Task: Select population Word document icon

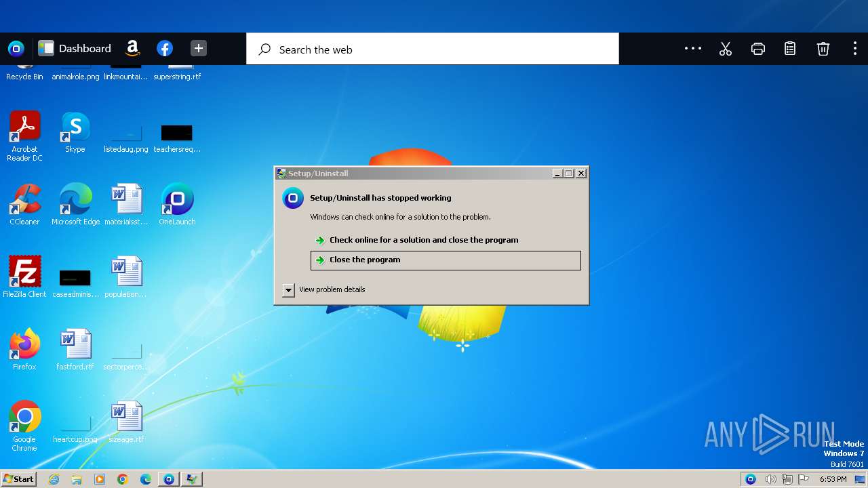Action: click(126, 277)
